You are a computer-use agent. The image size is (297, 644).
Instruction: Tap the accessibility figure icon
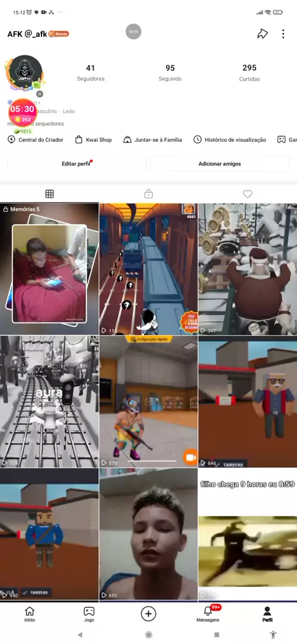pos(272,635)
